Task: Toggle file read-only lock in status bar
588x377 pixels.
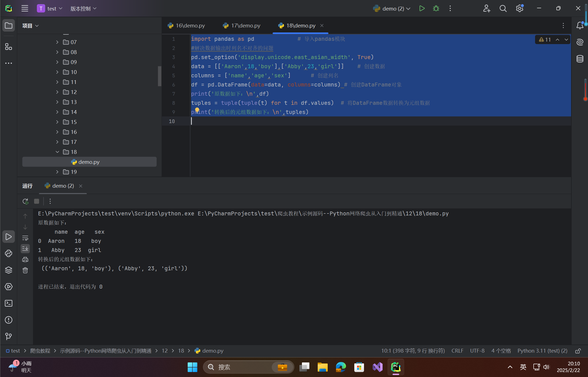Action: point(578,351)
